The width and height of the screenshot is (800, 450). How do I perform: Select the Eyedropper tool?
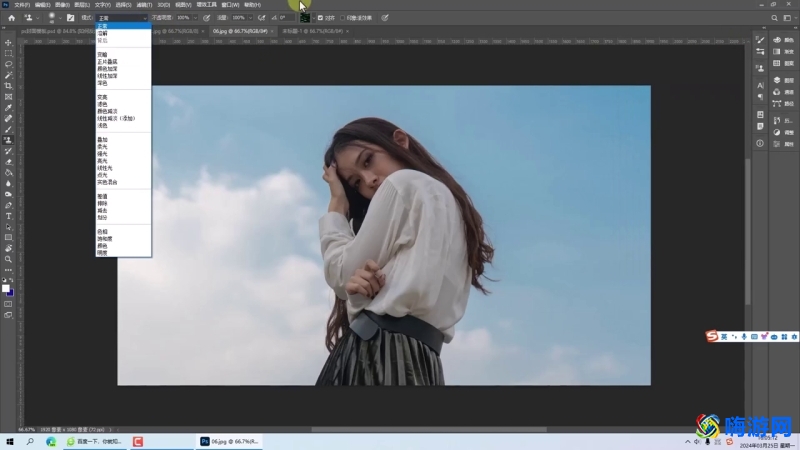[8, 108]
